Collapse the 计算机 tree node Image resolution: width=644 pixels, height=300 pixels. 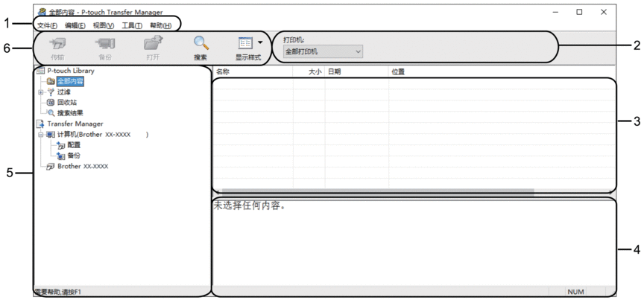(x=41, y=135)
